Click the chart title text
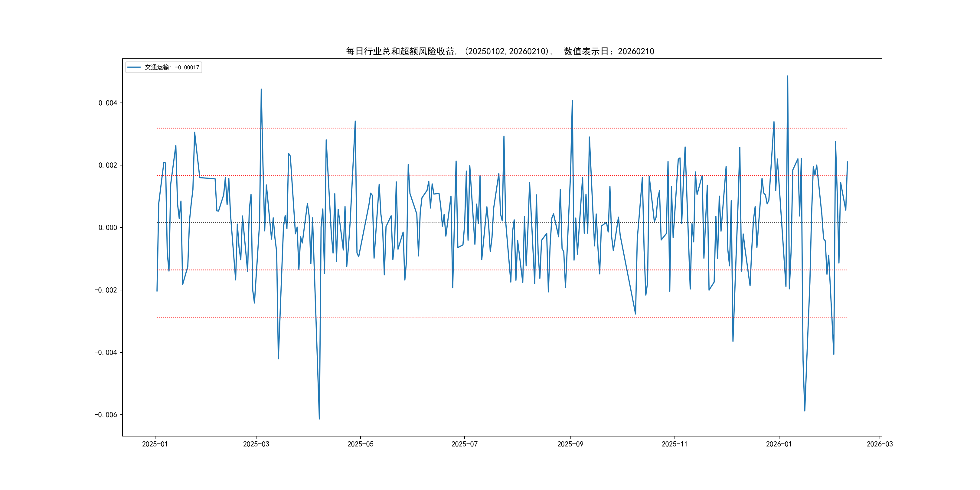 (499, 51)
